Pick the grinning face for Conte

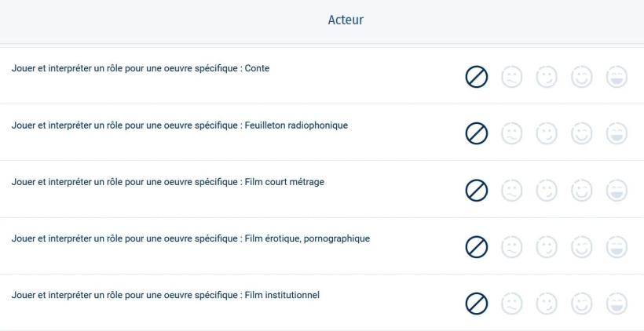click(617, 77)
